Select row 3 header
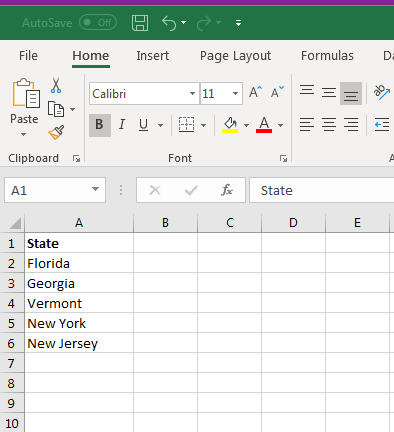The image size is (394, 432). pos(12,283)
